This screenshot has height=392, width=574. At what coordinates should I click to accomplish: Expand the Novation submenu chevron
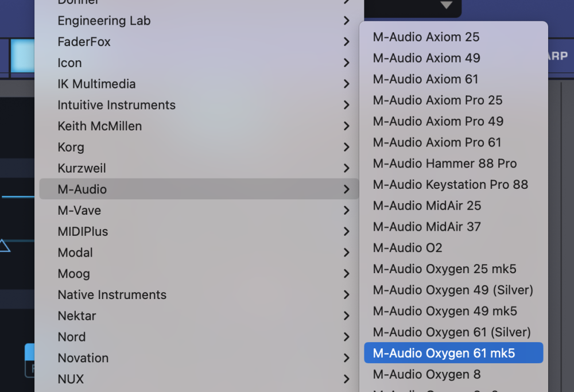coord(346,358)
